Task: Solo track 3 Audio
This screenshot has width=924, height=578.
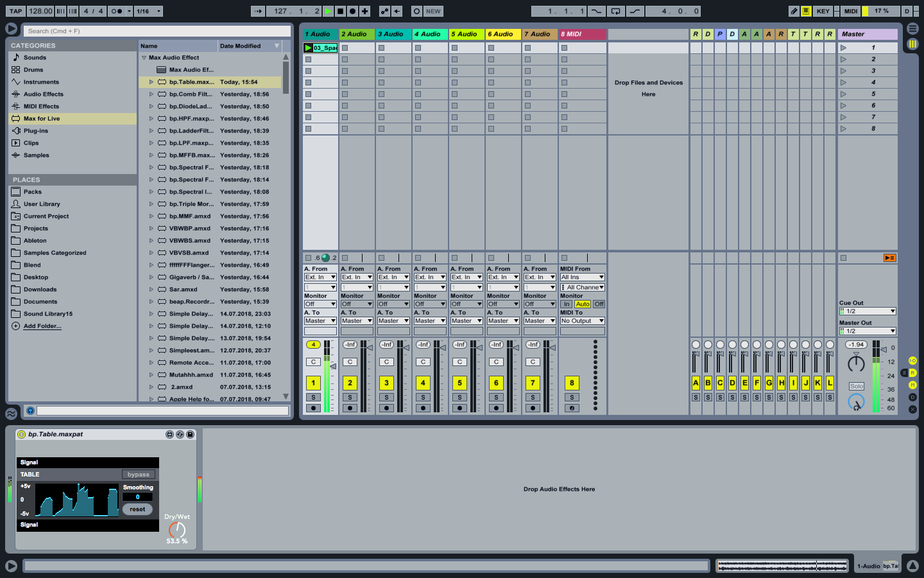Action: 386,398
